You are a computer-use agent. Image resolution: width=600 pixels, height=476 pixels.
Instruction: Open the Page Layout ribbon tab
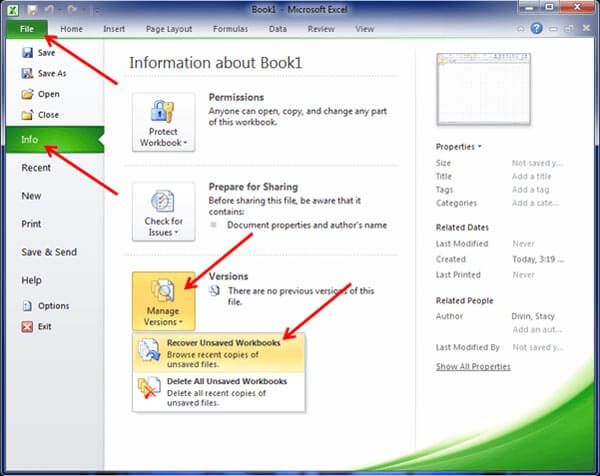[x=169, y=29]
